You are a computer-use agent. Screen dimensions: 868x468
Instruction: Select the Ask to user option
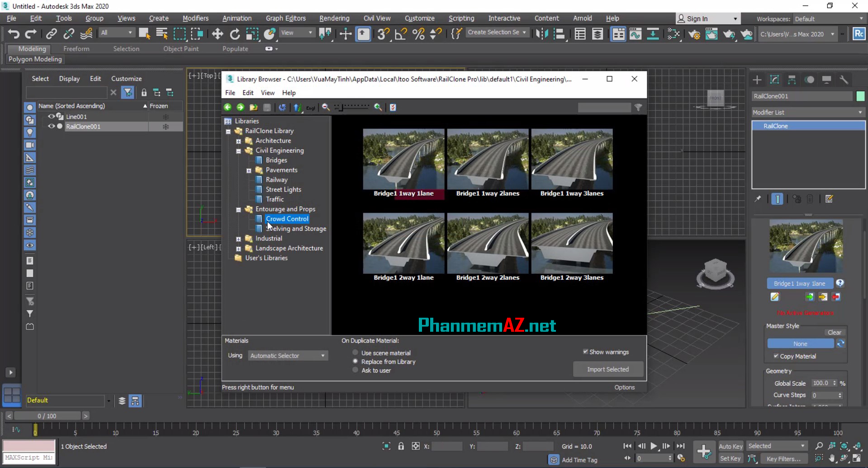(x=355, y=370)
